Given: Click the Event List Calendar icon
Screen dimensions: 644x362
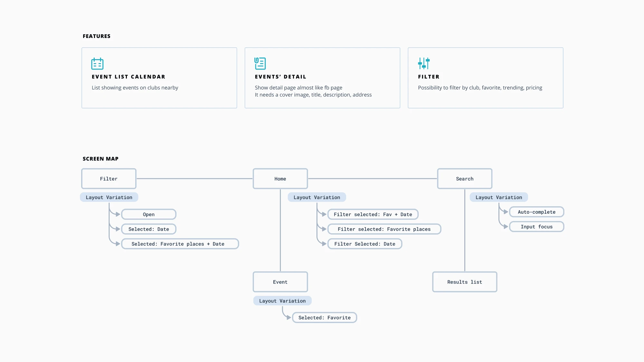Looking at the screenshot, I should click(x=97, y=63).
